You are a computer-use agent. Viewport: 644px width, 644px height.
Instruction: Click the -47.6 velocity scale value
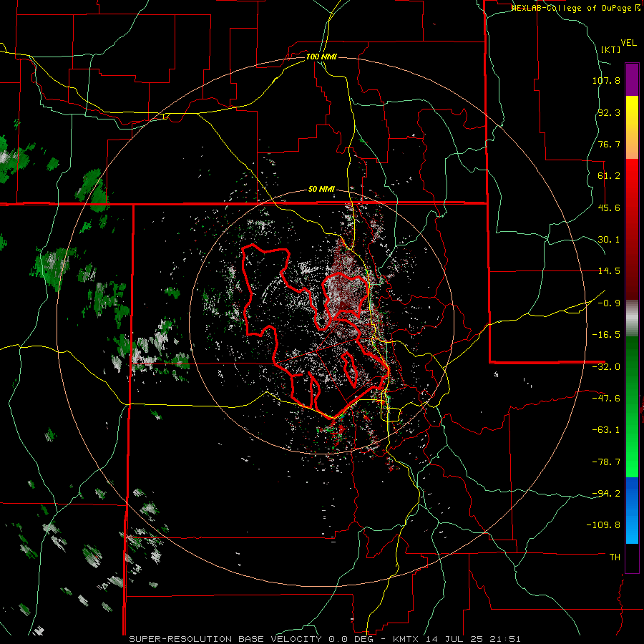[606, 399]
